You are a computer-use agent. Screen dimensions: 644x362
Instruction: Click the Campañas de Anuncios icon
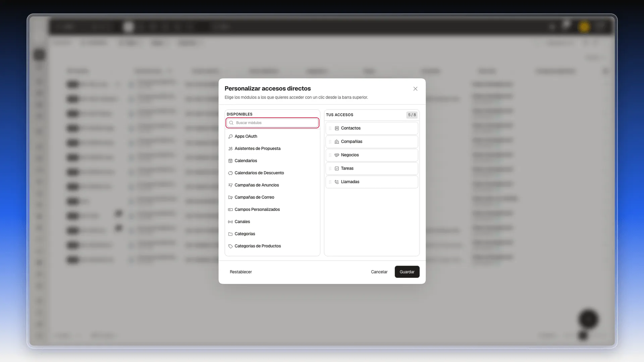pos(230,185)
